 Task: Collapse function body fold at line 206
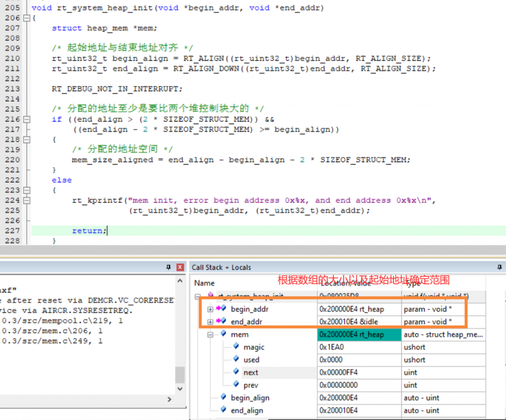pos(27,18)
